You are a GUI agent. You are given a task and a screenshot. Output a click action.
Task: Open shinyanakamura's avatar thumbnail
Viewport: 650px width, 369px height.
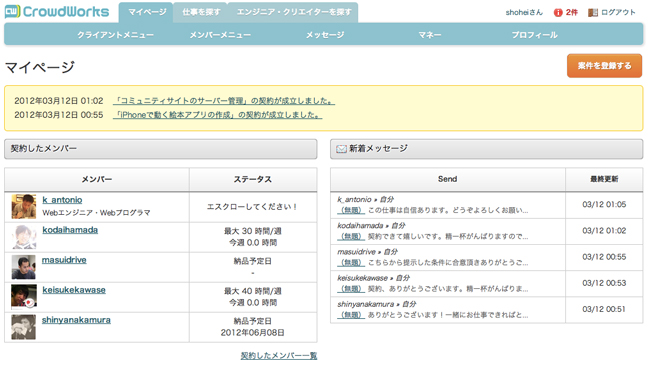(24, 327)
